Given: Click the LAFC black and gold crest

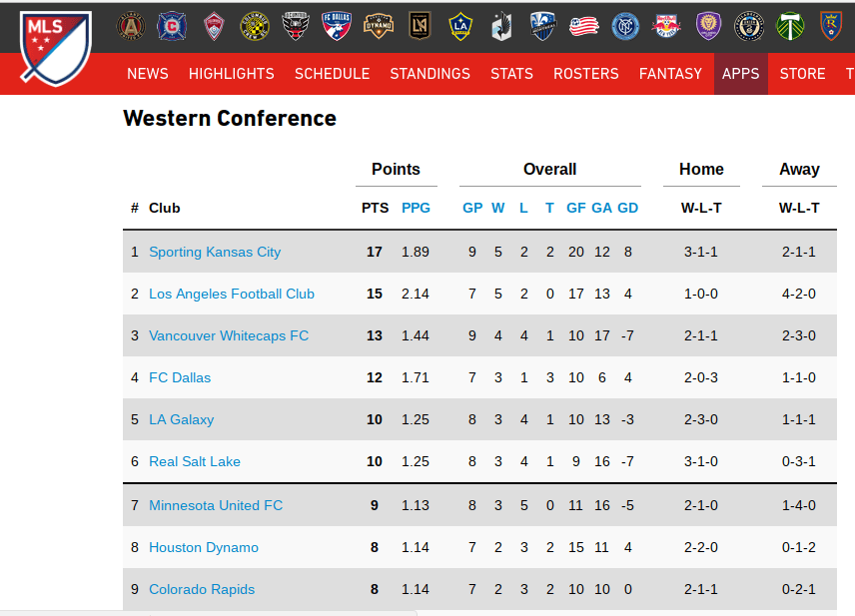Looking at the screenshot, I should point(419,26).
